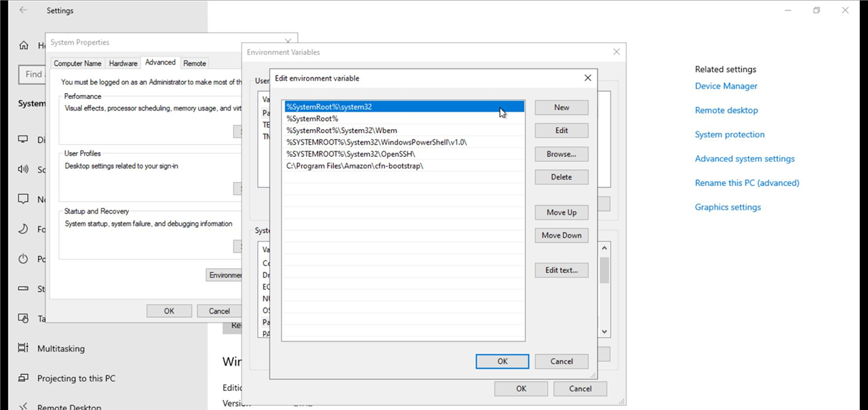Select the %SYSTEMROOT%\System32\OpenSSH\ path entry
Image resolution: width=868 pixels, height=410 pixels.
point(351,154)
